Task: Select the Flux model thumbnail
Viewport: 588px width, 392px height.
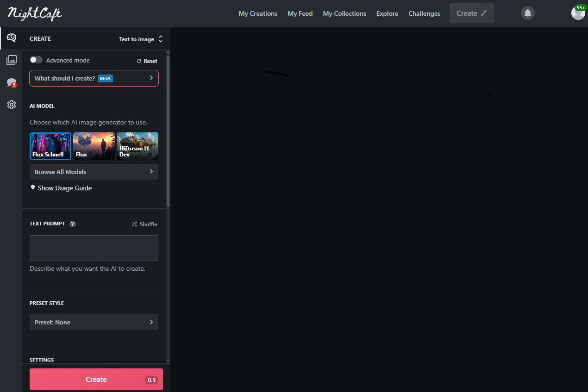Action: (x=94, y=146)
